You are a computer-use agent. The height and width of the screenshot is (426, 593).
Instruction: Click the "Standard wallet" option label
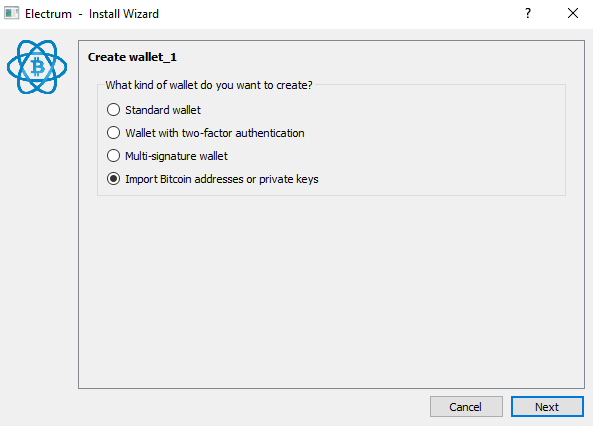click(163, 110)
